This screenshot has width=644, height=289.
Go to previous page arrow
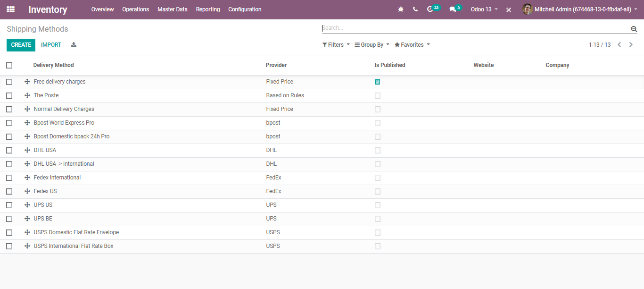[619, 45]
